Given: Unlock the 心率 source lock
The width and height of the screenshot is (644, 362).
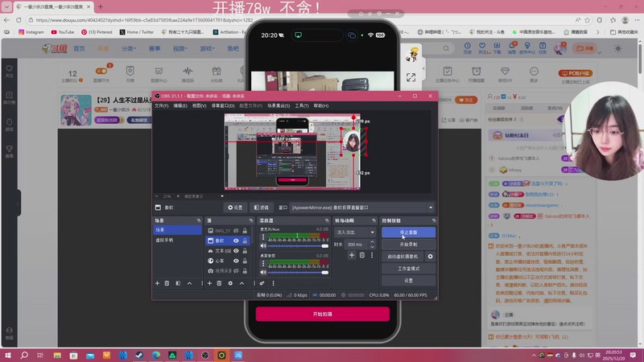Looking at the screenshot, I should [x=245, y=261].
